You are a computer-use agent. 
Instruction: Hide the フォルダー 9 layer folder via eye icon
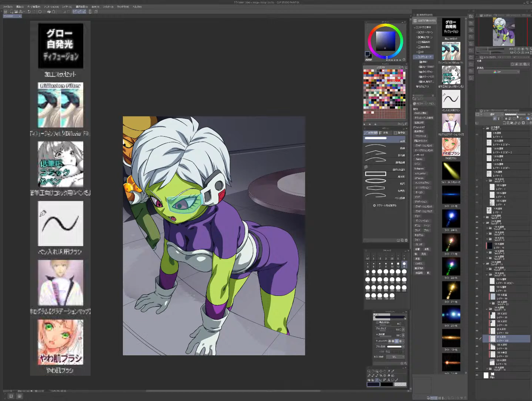pyautogui.click(x=477, y=222)
